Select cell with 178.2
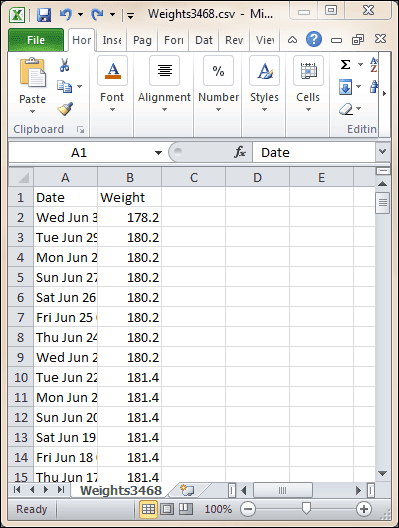Viewport: 399px width, 528px height. pyautogui.click(x=130, y=218)
